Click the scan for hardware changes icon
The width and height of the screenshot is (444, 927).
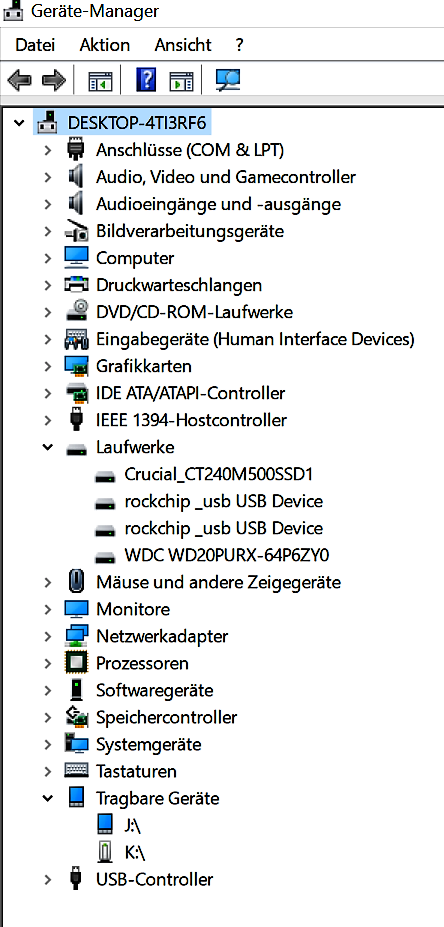[x=228, y=80]
